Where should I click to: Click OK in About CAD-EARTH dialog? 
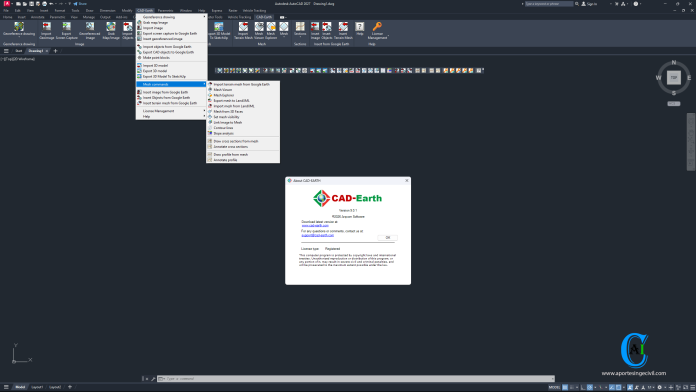pos(388,238)
